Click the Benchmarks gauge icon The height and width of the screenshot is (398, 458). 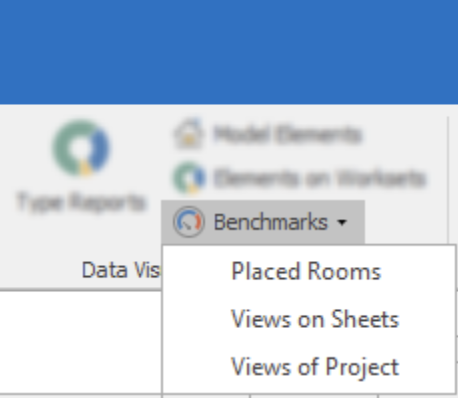click(189, 222)
